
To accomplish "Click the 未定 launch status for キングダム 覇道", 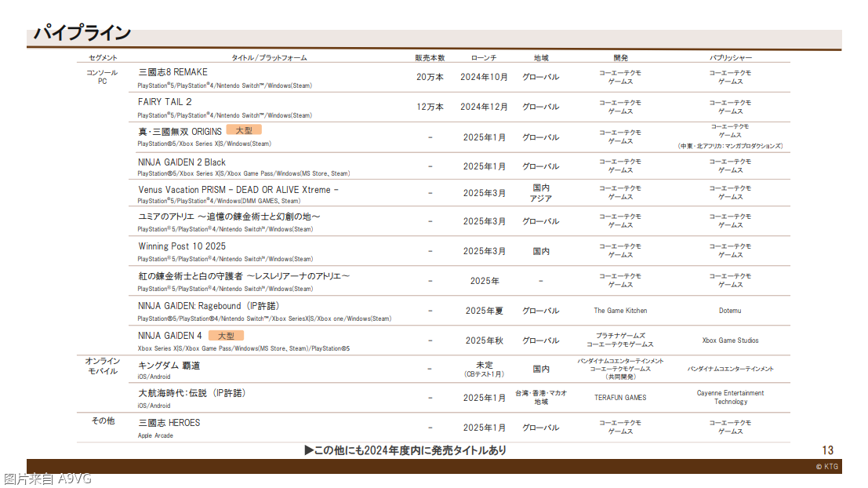I will coord(485,365).
